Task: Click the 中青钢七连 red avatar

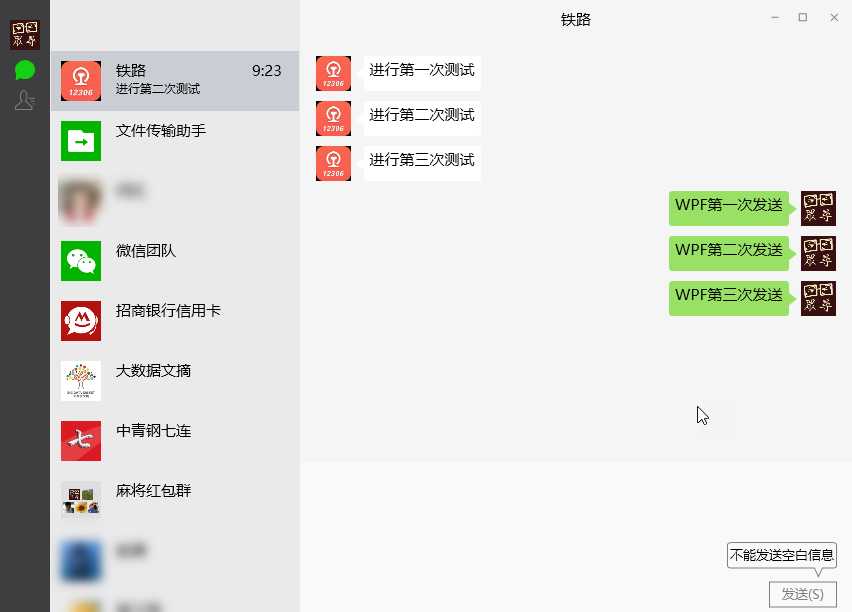Action: point(81,441)
